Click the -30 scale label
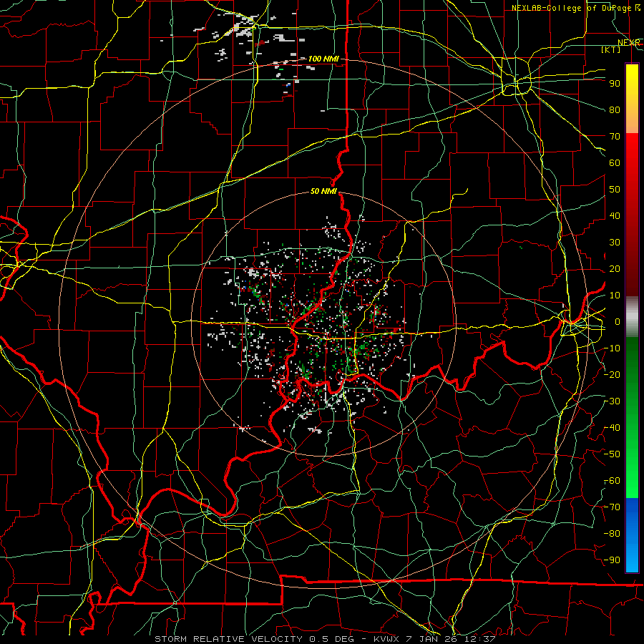The width and height of the screenshot is (644, 644). click(x=612, y=401)
